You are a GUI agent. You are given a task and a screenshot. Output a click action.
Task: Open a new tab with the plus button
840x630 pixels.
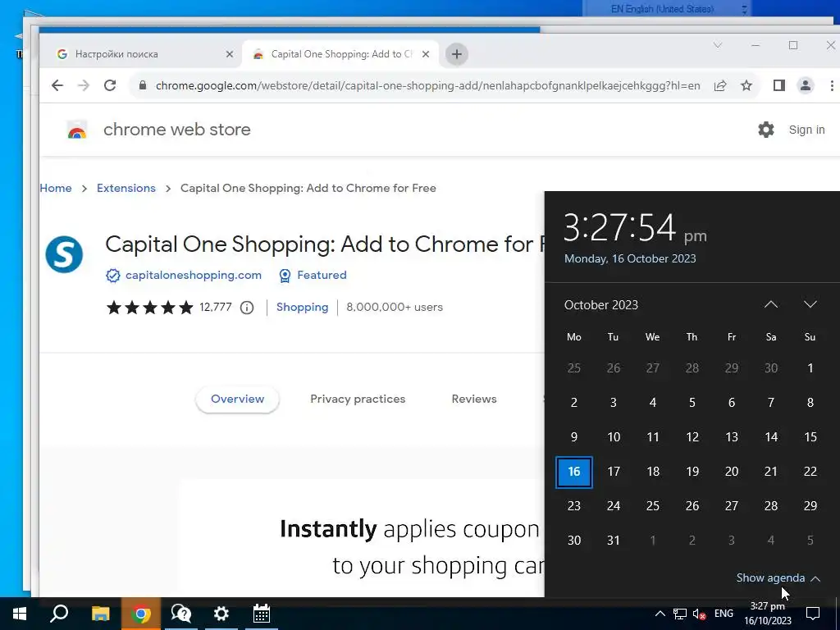[456, 54]
